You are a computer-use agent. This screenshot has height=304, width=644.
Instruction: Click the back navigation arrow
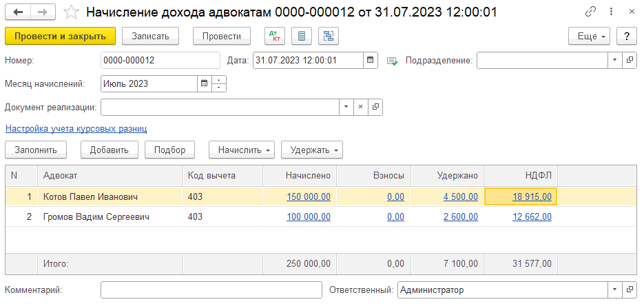coord(18,12)
